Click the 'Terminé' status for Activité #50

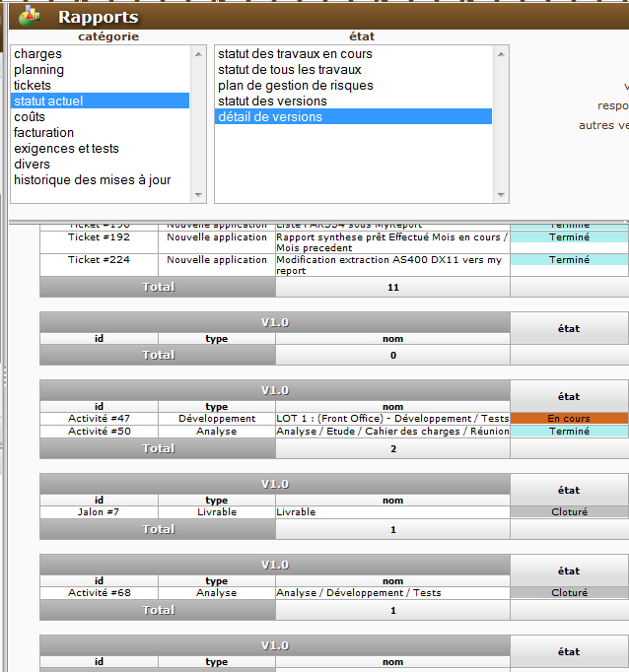569,432
